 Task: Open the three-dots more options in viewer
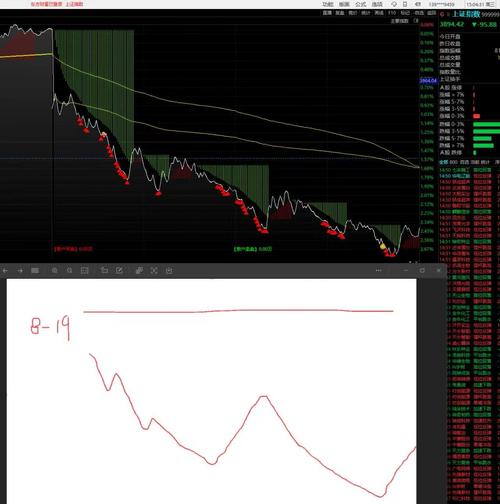[x=378, y=270]
